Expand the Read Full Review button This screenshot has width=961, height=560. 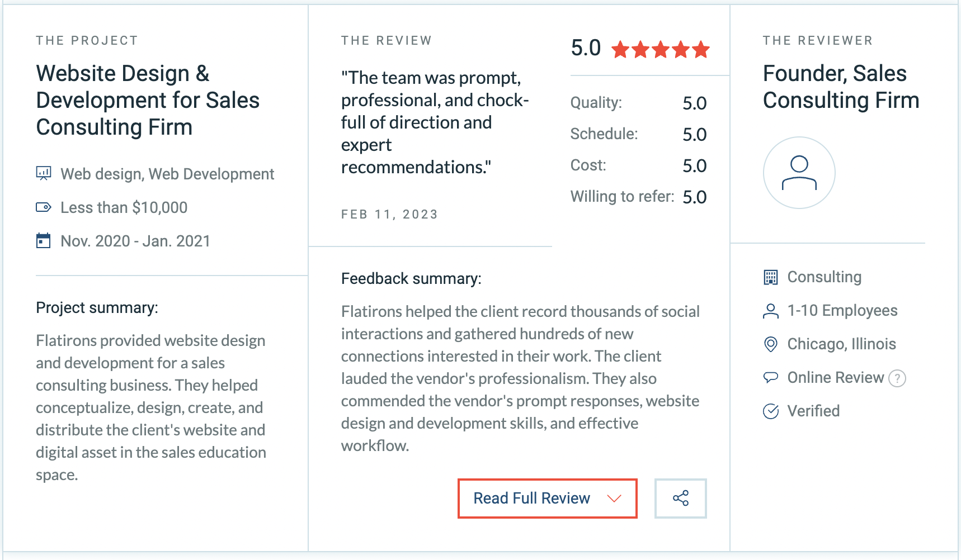(x=532, y=498)
